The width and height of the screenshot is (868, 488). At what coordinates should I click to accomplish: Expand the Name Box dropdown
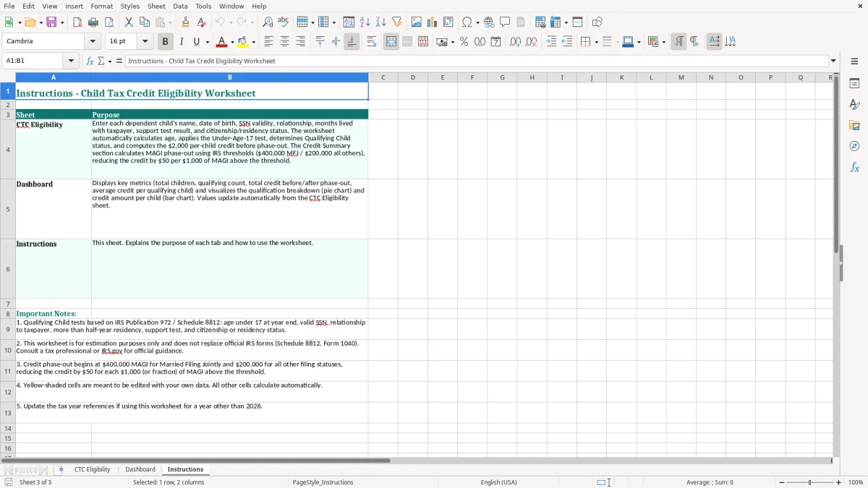pyautogui.click(x=71, y=61)
